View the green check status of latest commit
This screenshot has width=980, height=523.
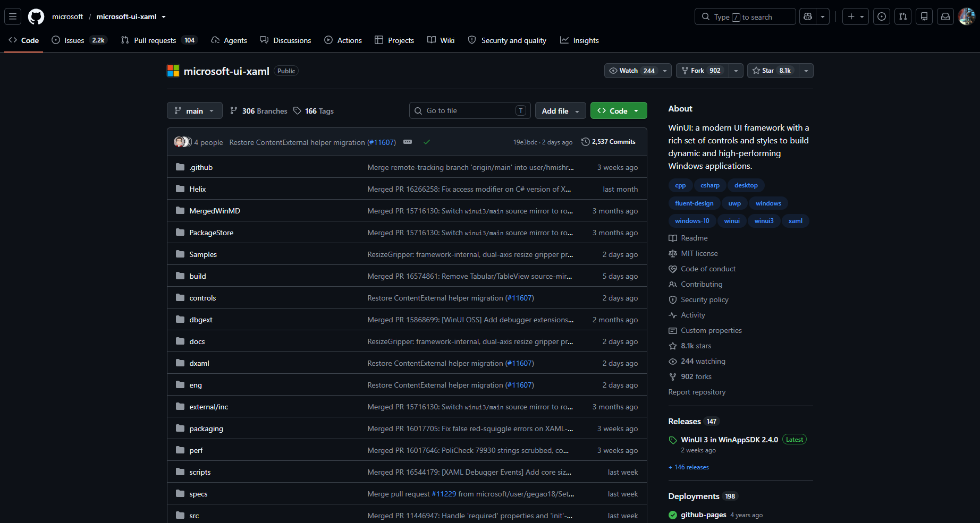click(427, 142)
